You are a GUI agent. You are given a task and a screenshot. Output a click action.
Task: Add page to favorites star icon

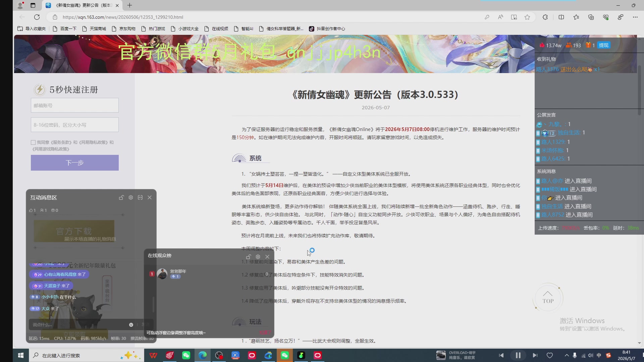point(527,17)
